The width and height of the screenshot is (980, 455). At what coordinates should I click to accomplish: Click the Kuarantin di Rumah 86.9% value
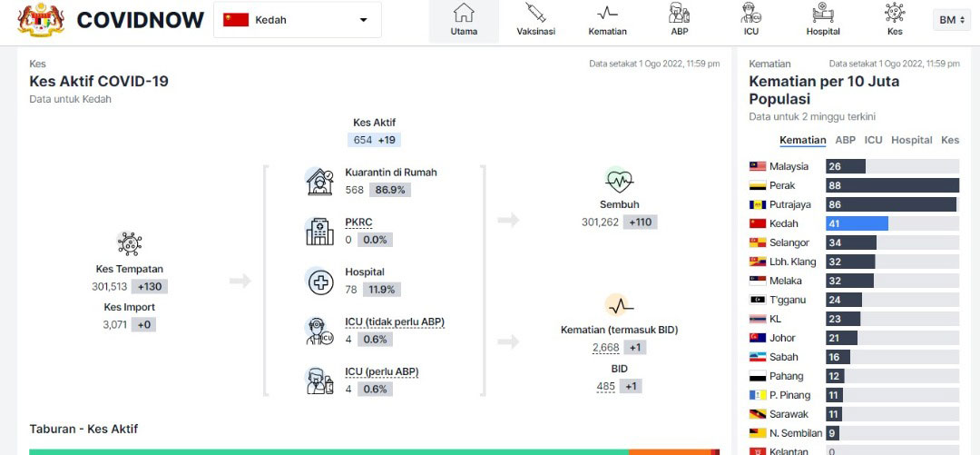click(x=389, y=190)
